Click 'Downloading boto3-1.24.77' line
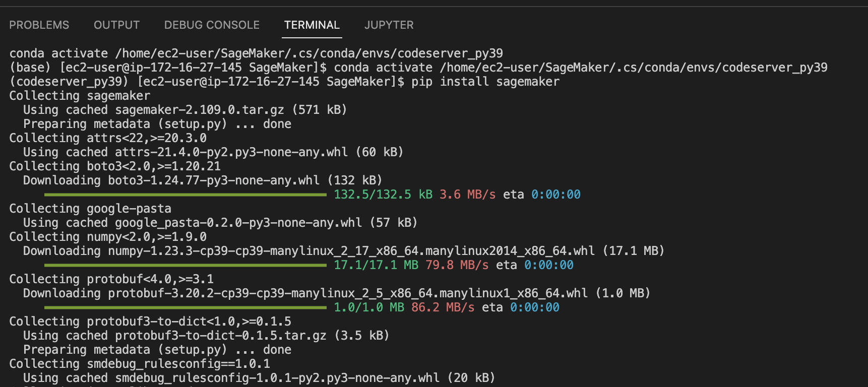 pos(203,180)
